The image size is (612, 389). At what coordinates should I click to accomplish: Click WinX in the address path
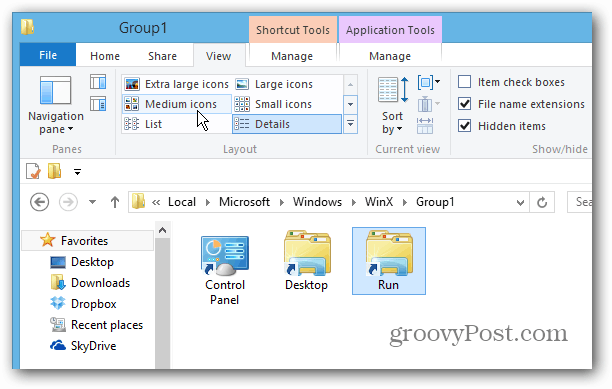[x=379, y=202]
